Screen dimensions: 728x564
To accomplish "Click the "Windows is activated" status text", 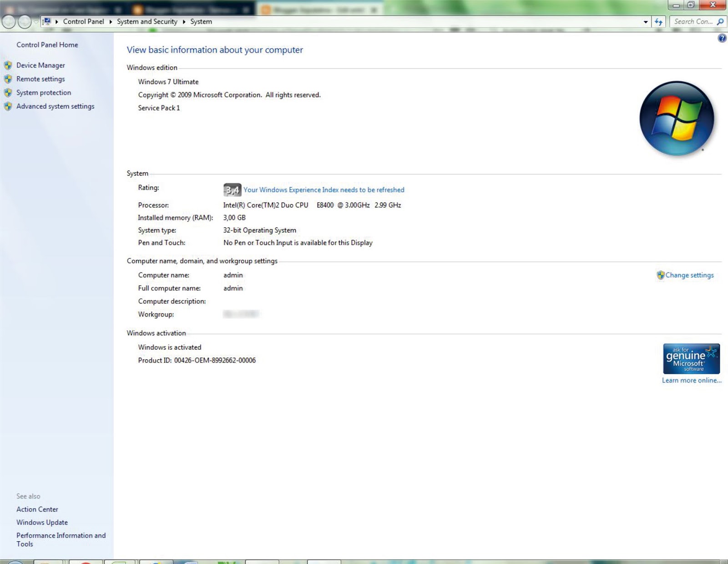I will pos(170,347).
